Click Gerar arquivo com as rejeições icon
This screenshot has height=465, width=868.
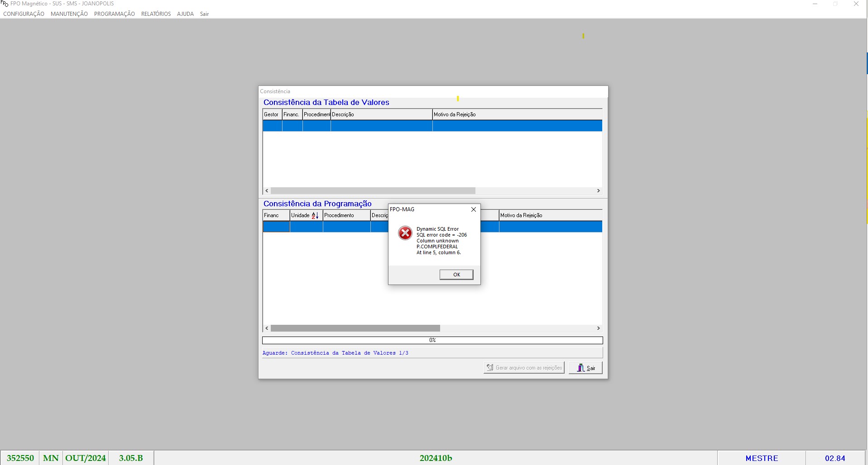pos(489,368)
